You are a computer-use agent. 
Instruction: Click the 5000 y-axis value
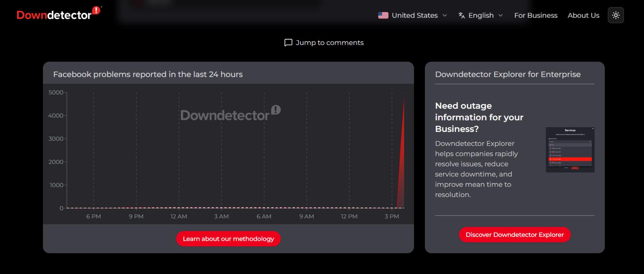pyautogui.click(x=56, y=93)
